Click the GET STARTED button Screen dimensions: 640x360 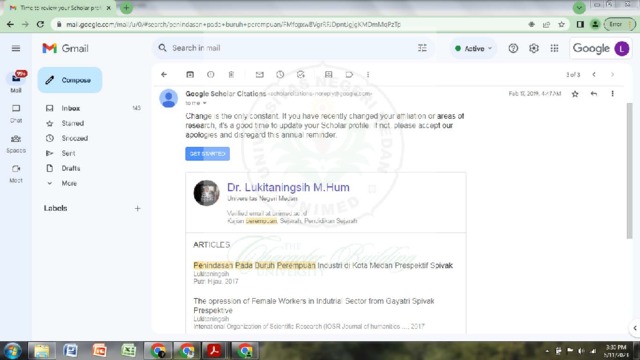(x=207, y=153)
